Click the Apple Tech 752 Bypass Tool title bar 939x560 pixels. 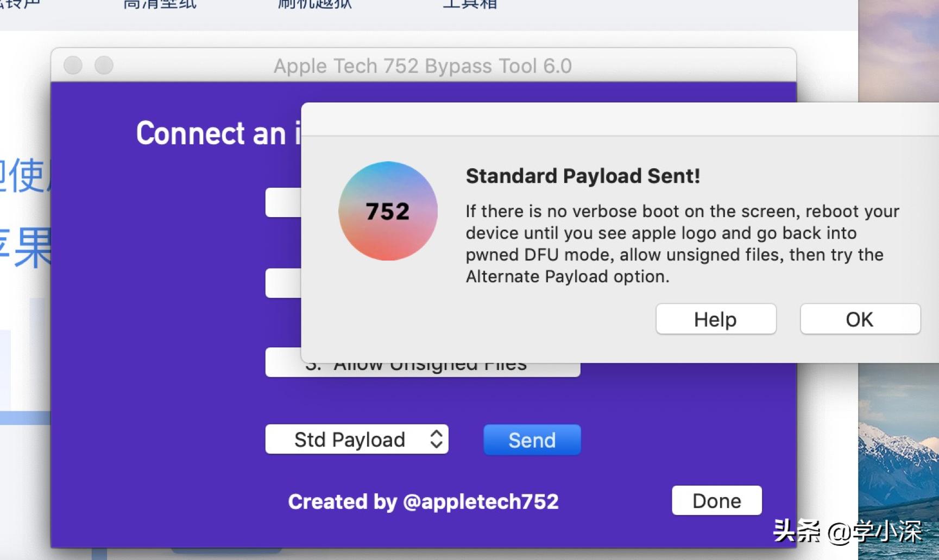[423, 66]
